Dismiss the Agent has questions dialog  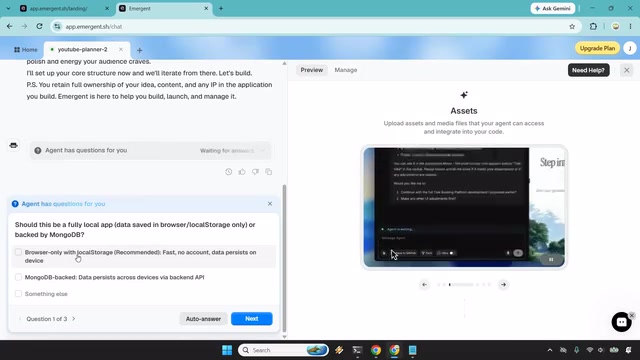click(x=270, y=204)
